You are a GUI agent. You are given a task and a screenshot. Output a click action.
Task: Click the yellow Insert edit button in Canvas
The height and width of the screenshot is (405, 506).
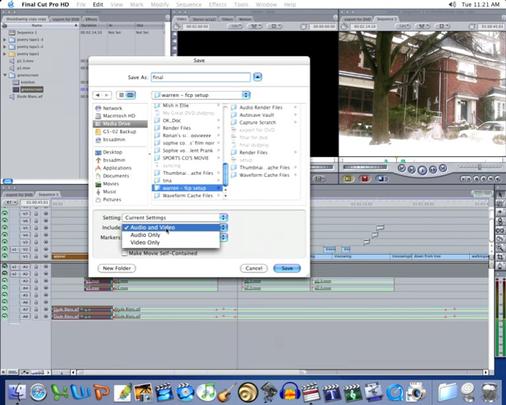point(348,179)
